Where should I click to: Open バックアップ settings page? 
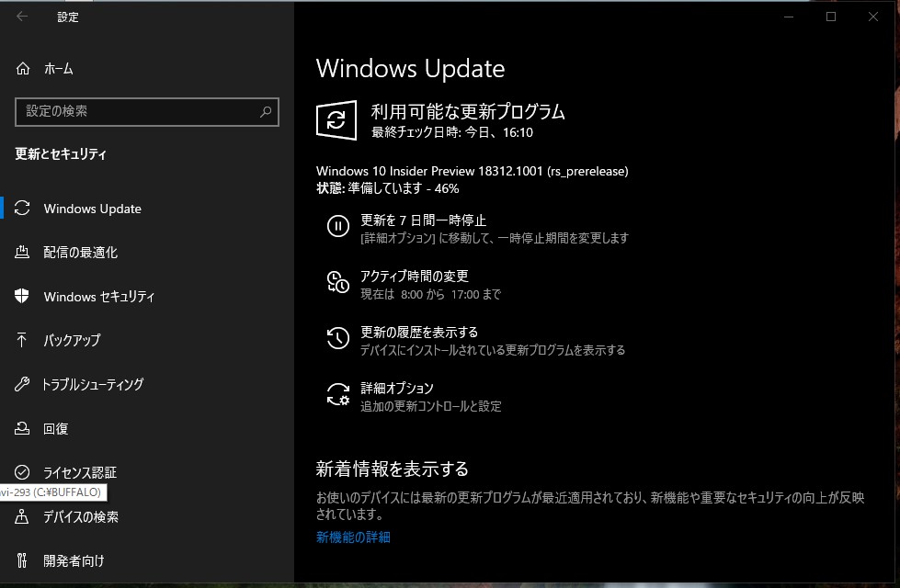[72, 341]
